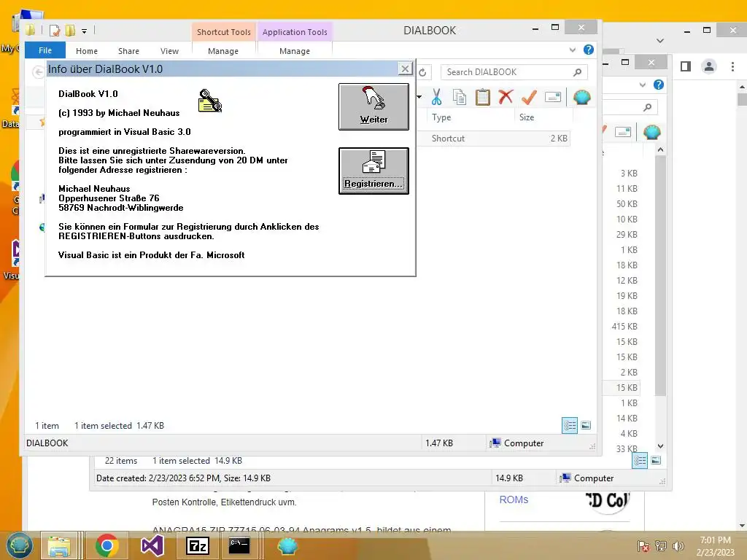Click the red X Delete icon
The height and width of the screenshot is (560, 747).
506,97
